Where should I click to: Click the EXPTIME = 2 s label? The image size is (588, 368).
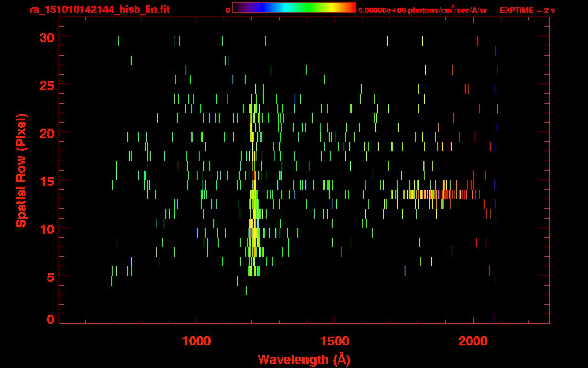527,10
